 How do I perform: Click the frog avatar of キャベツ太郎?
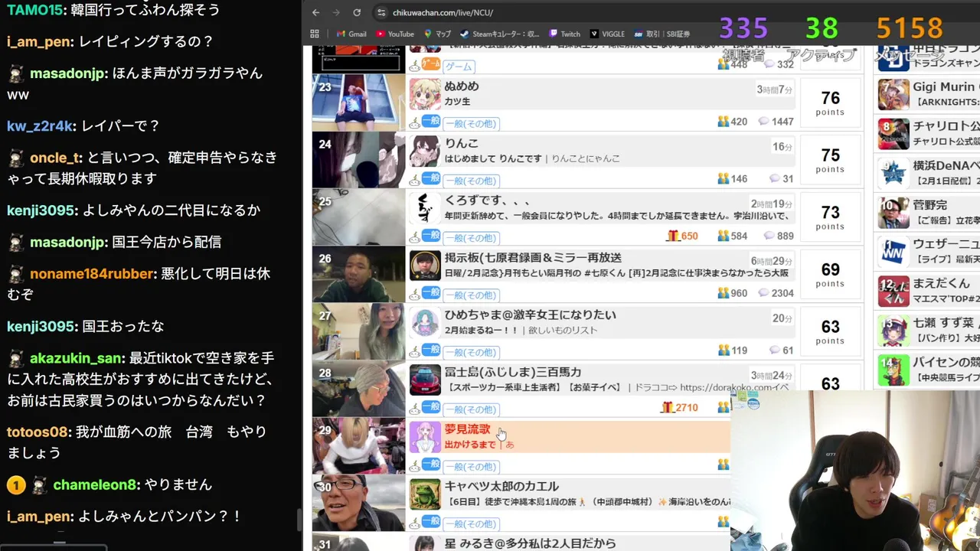point(425,494)
